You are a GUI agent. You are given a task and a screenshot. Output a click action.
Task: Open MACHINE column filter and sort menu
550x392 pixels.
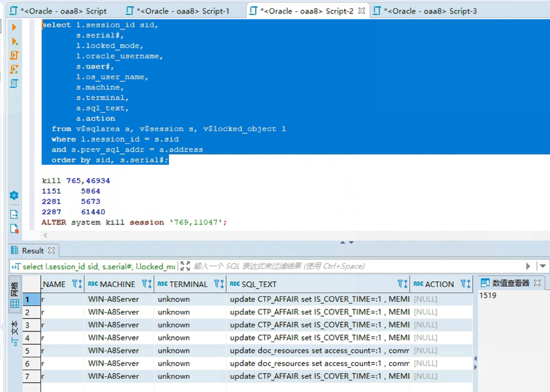(x=147, y=284)
